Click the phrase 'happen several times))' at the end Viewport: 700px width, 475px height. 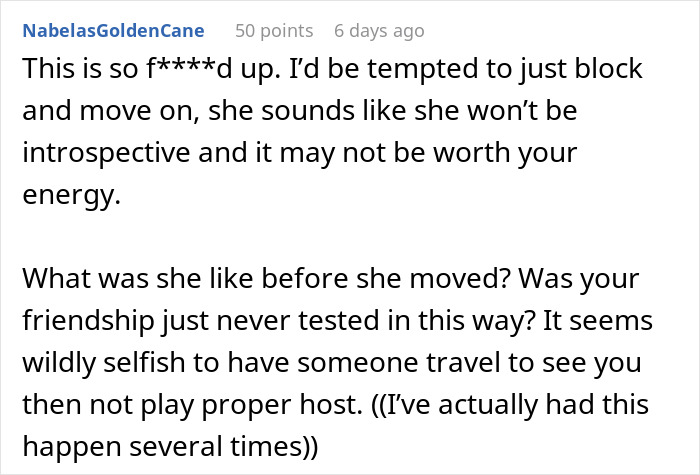pyautogui.click(x=170, y=447)
